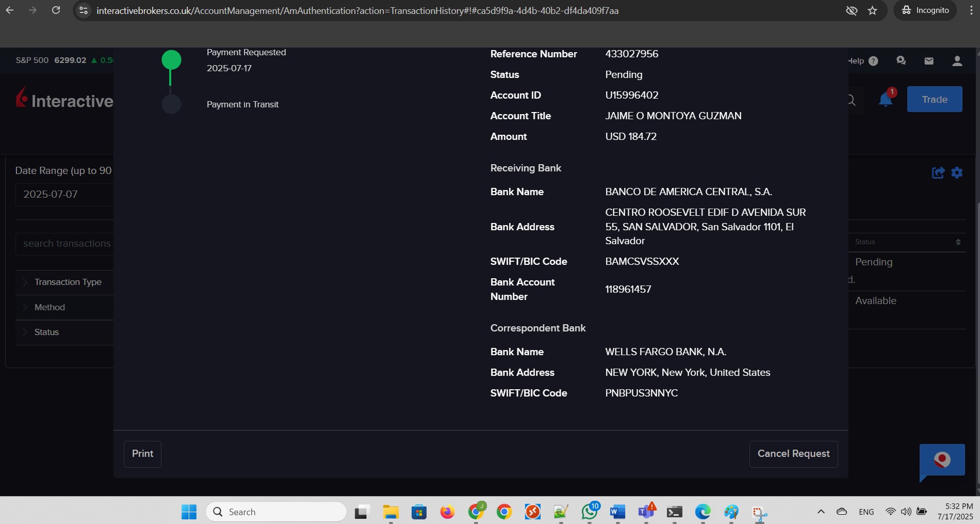The width and height of the screenshot is (980, 524).
Task: Click the export share icon above Status column
Action: (938, 172)
